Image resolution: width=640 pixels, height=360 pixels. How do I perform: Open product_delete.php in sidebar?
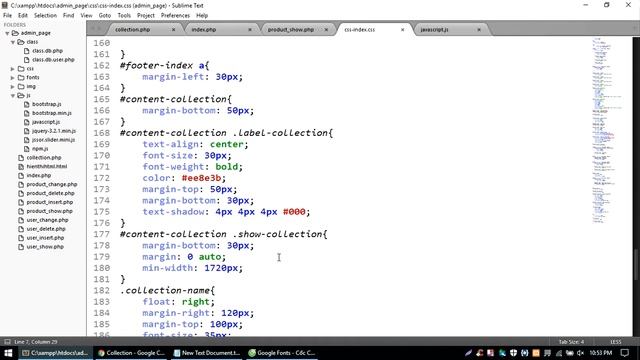click(51, 193)
